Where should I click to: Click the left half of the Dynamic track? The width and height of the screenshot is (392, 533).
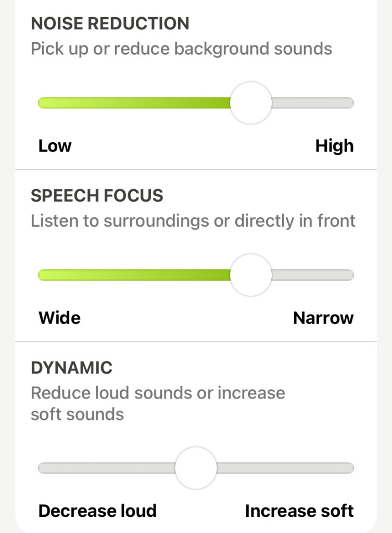104,468
